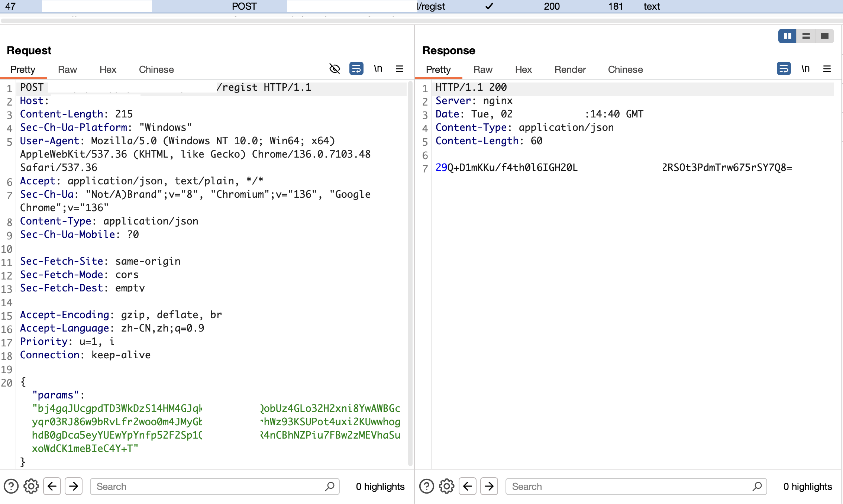Screen dimensions: 843x504
Task: Switch to side-by-side layout view
Action: (787, 36)
